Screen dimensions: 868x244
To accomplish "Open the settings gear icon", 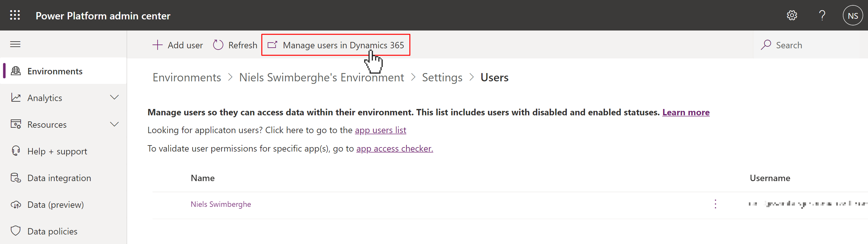I will click(x=791, y=15).
